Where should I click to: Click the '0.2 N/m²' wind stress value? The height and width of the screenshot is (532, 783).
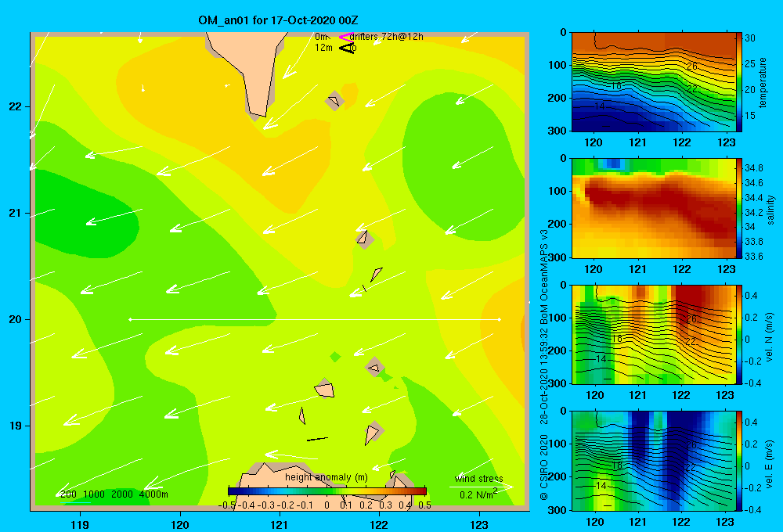pos(478,494)
